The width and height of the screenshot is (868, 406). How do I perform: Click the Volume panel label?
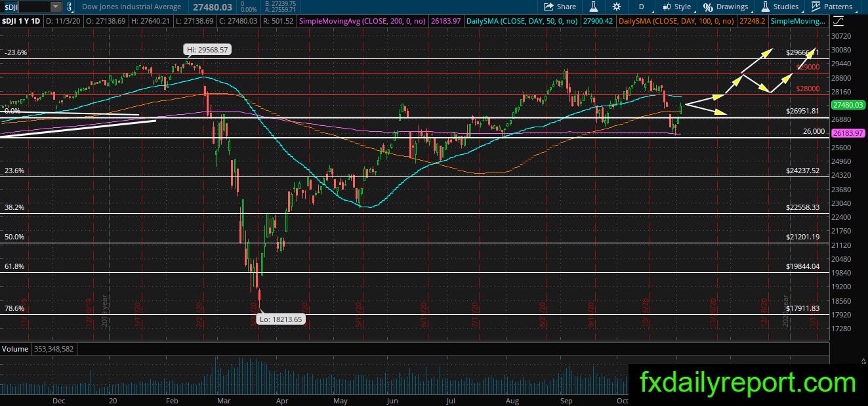[14, 348]
